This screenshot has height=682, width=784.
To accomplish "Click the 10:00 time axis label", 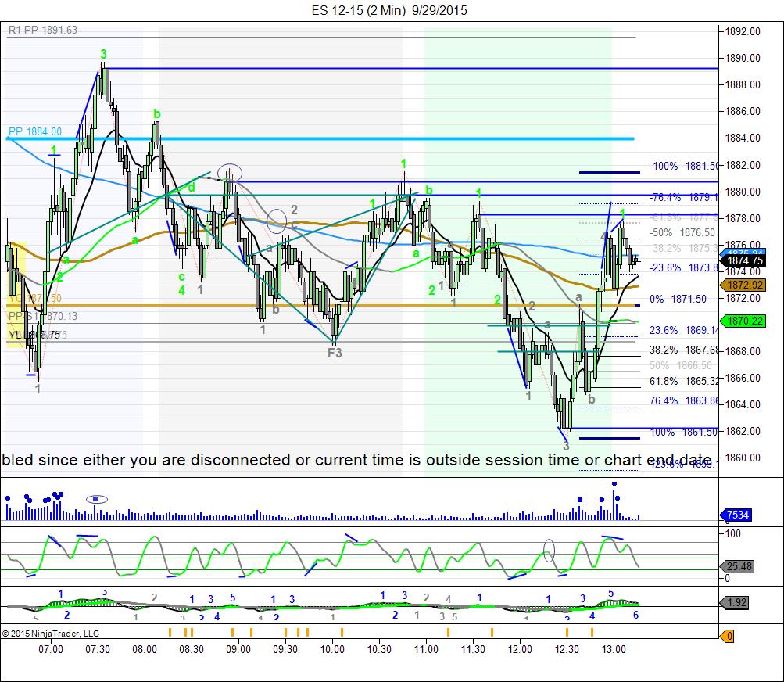I will pos(332,649).
